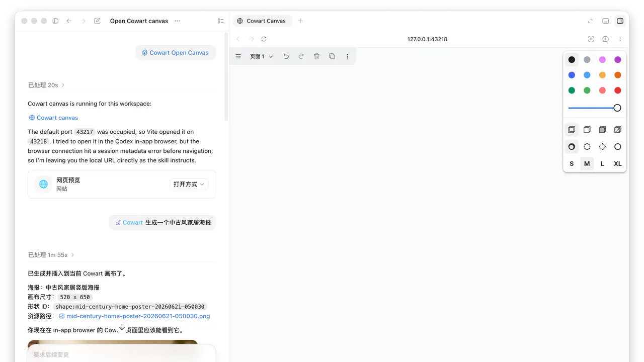Open the more options next to chat title
This screenshot has height=362, width=644.
click(177, 21)
